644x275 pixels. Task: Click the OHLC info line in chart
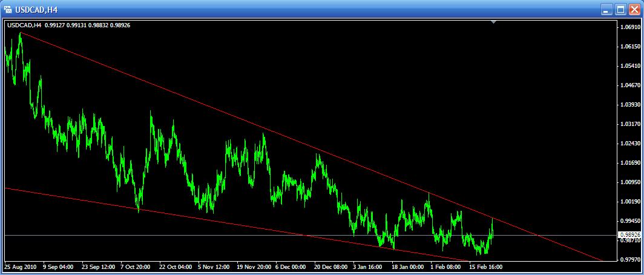click(x=68, y=25)
